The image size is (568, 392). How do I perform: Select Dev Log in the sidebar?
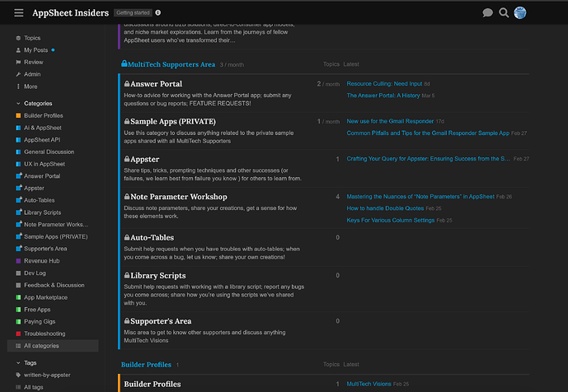point(35,273)
